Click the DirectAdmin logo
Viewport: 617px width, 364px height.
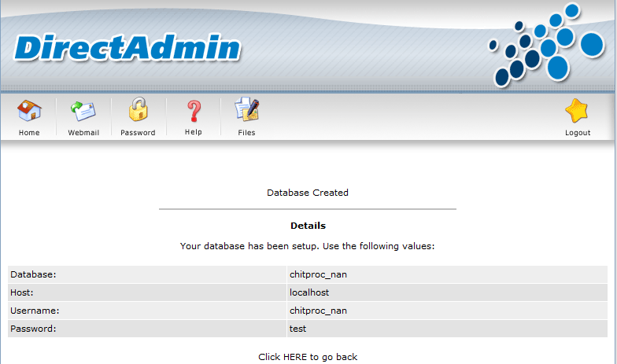coord(127,48)
